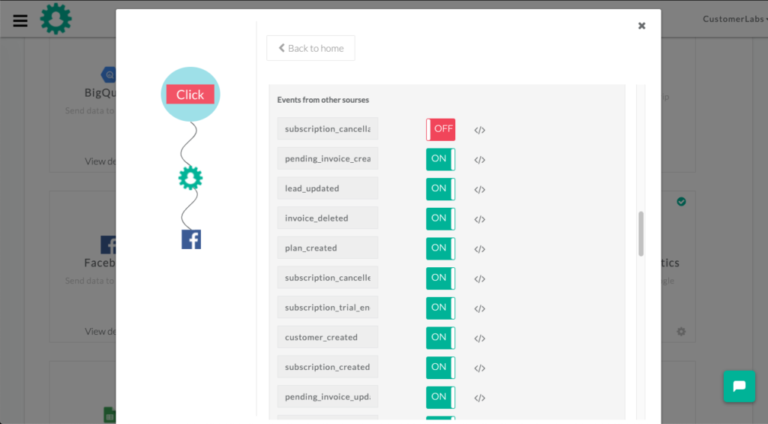Disable the invoice_deleted event toggle
Image resolution: width=768 pixels, height=424 pixels.
(440, 219)
